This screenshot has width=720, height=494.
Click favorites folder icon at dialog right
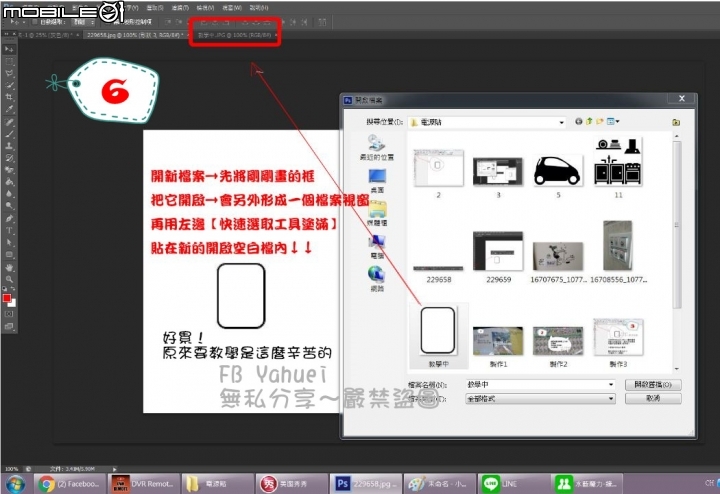676,122
